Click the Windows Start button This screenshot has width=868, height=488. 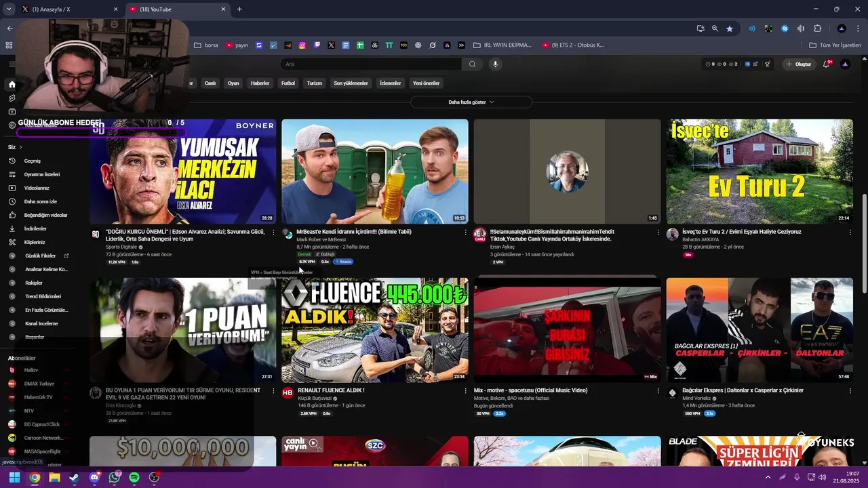click(14, 477)
